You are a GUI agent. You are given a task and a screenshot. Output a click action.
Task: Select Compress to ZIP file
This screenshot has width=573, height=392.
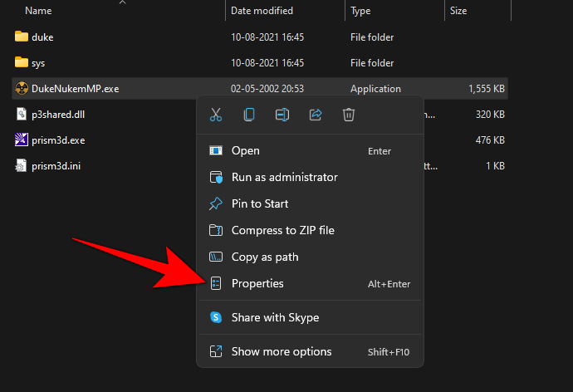pyautogui.click(x=282, y=230)
